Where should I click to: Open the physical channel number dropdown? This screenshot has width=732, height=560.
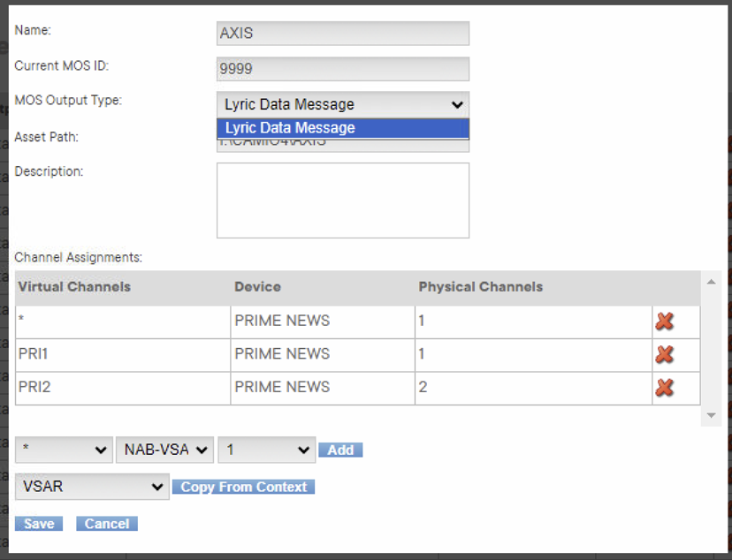(266, 450)
